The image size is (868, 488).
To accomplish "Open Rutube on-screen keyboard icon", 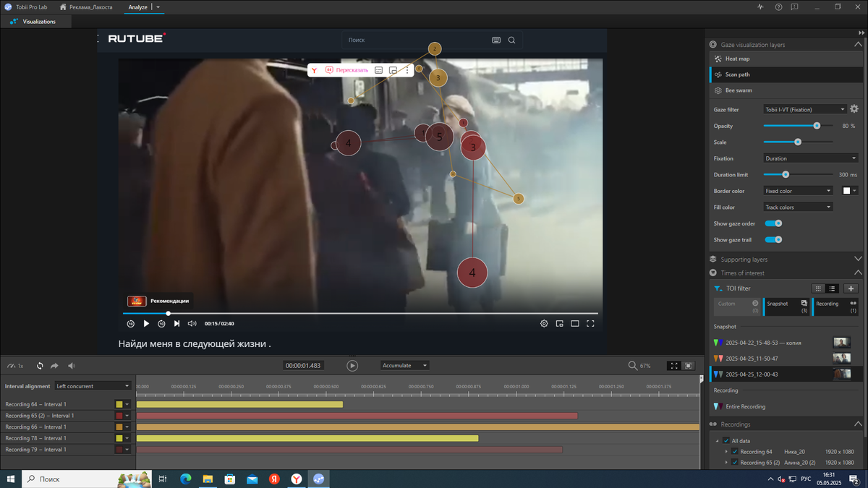I will pos(496,40).
